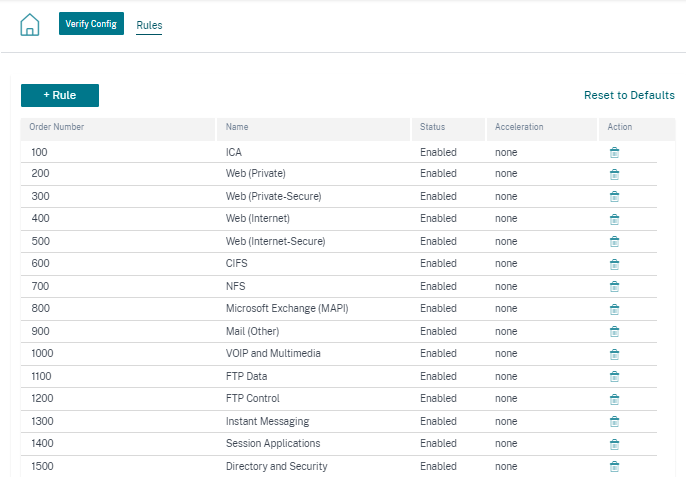Open the Microsoft Exchange (MAPI) rule name
This screenshot has width=686, height=477.
tap(287, 308)
